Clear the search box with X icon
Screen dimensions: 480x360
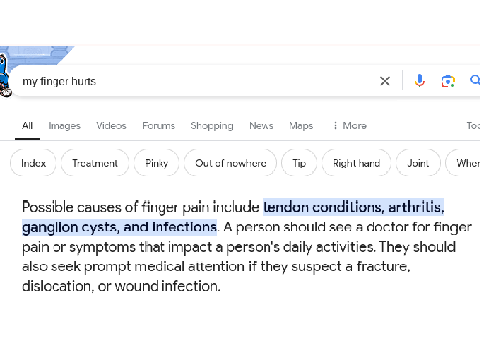(385, 81)
